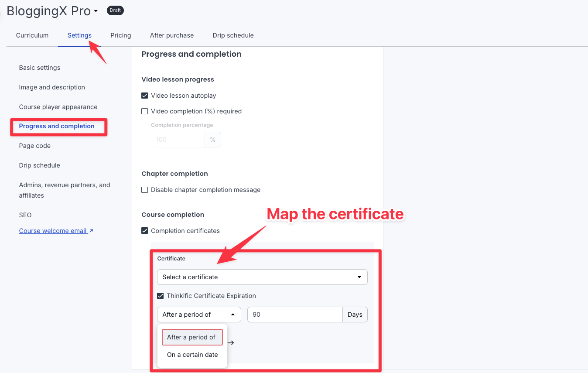
Task: Toggle Thinkific Certificate Expiration off
Action: [160, 295]
